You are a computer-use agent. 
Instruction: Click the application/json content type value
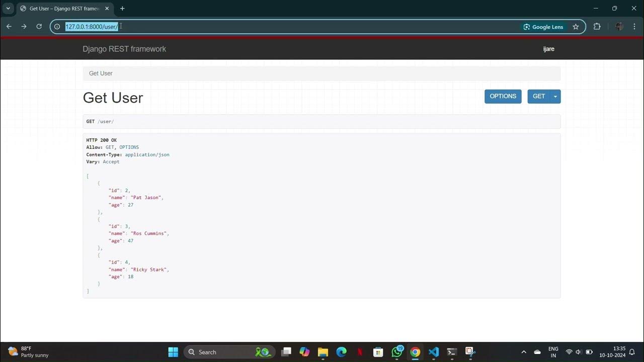coord(147,154)
